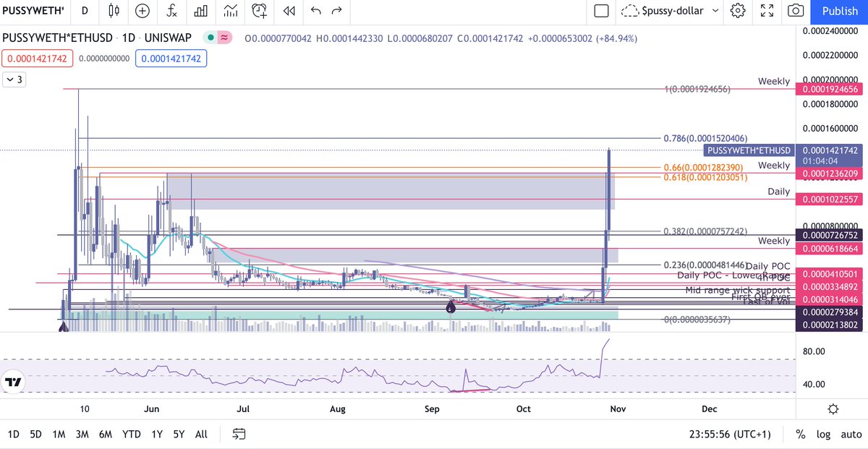
Task: Select the 0.382 Fibonacci level label
Action: point(705,231)
